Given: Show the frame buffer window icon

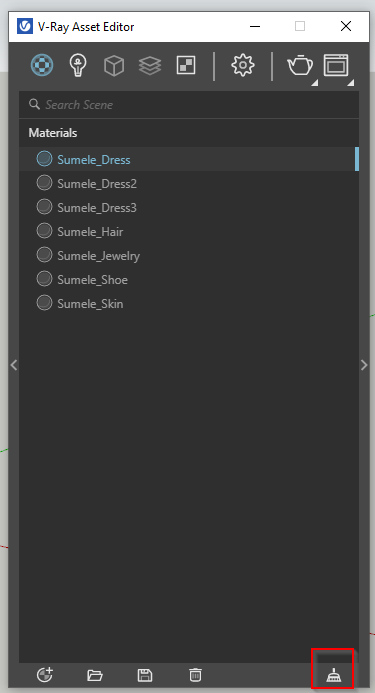Looking at the screenshot, I should pyautogui.click(x=336, y=65).
